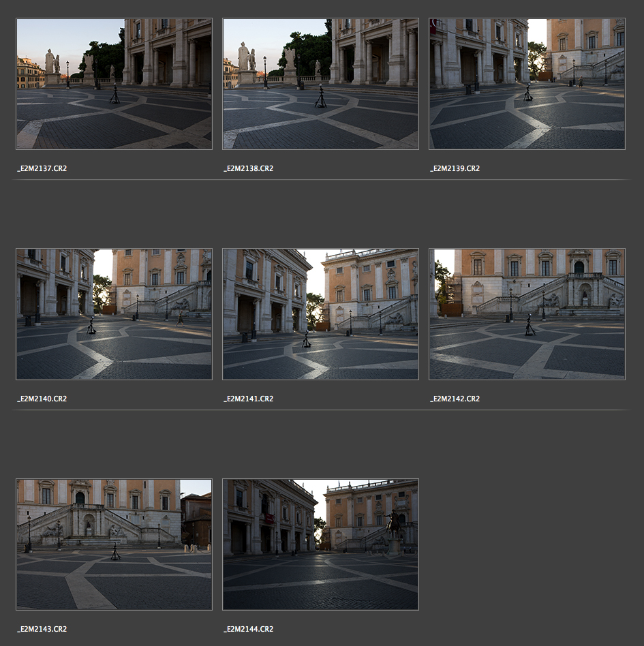Screen dimensions: 644x646
Task: Click the filename caption _E2M2144.CR2
Action: [x=249, y=629]
